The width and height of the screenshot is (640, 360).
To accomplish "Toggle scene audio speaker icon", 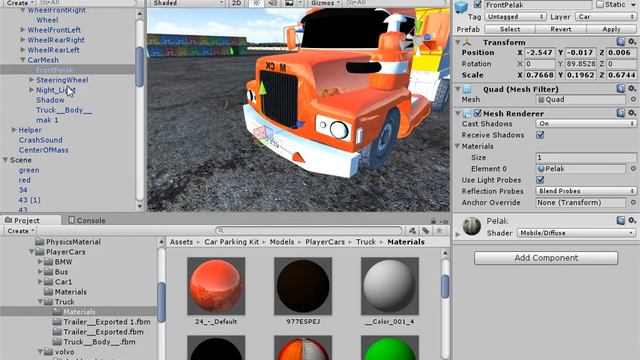I will click(272, 3).
